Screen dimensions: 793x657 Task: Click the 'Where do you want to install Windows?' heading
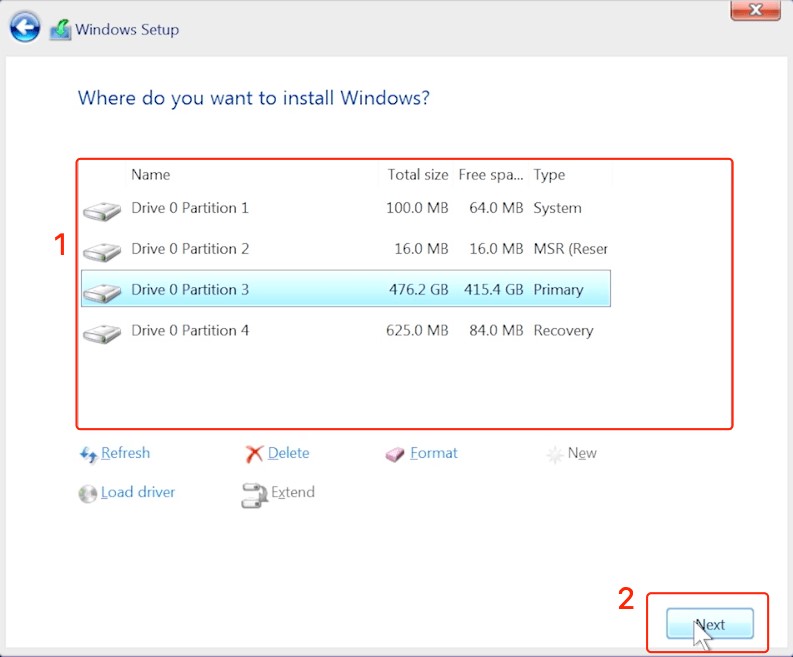point(254,98)
